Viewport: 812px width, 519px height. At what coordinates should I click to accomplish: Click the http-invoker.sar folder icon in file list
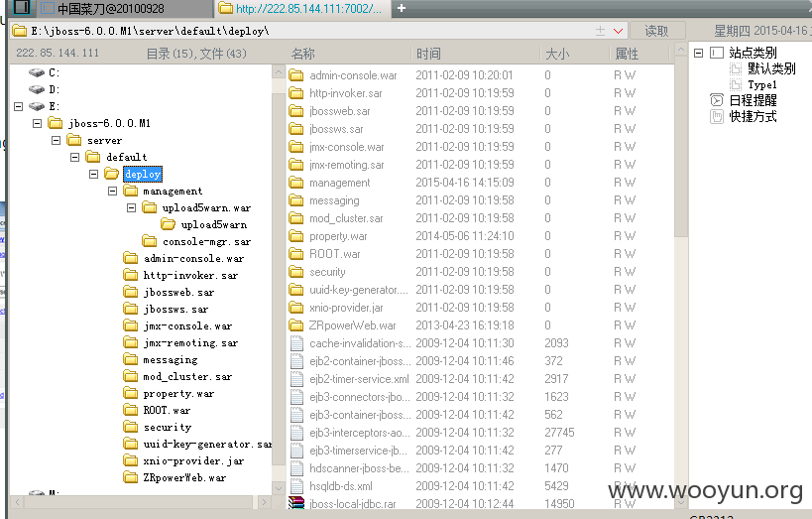296,93
